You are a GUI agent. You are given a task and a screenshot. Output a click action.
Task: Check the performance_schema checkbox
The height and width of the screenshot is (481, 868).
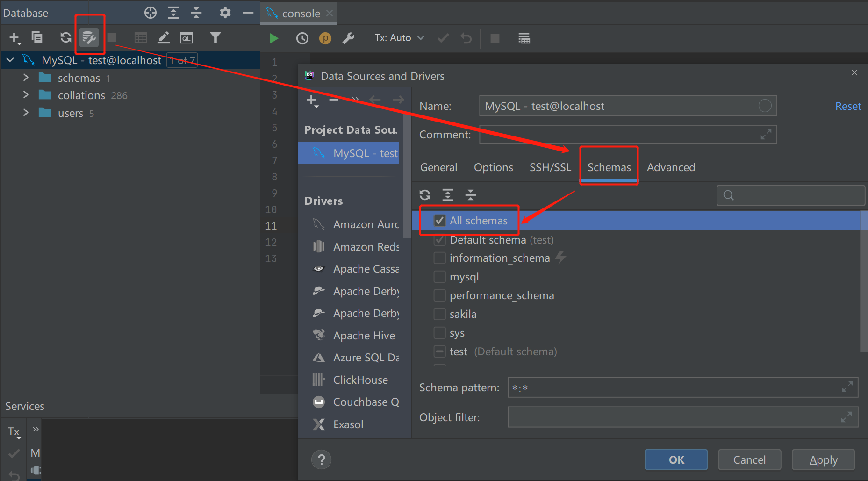pos(439,295)
